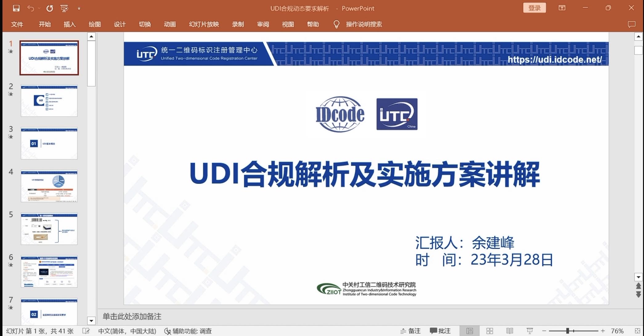This screenshot has height=336, width=644.
Task: Click the https://udi.idcode.net/ URL text
Action: pos(555,59)
